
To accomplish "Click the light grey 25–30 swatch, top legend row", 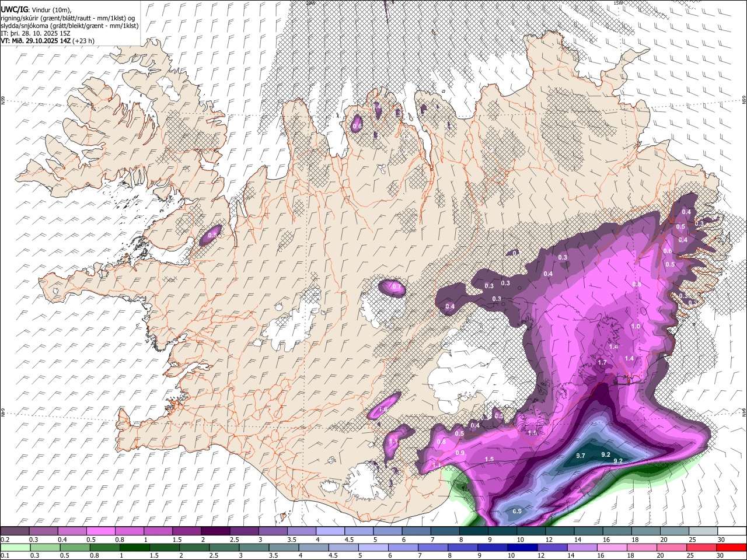I will [704, 531].
